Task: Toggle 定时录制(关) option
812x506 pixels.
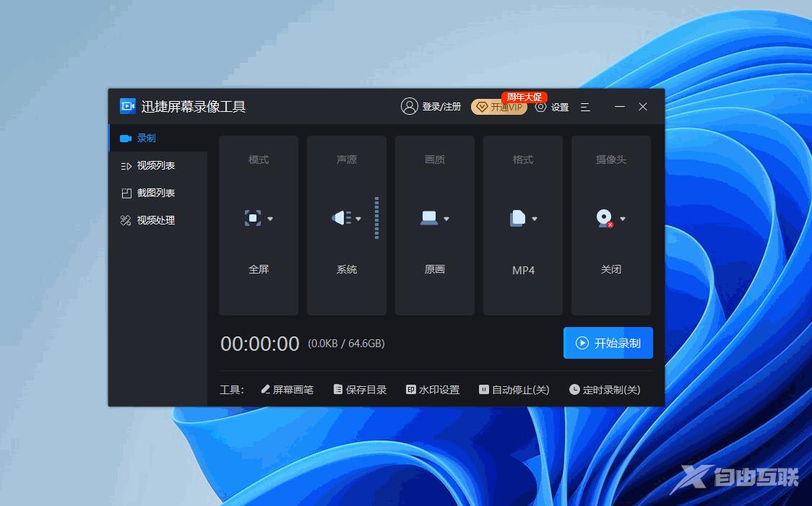Action: [x=605, y=390]
